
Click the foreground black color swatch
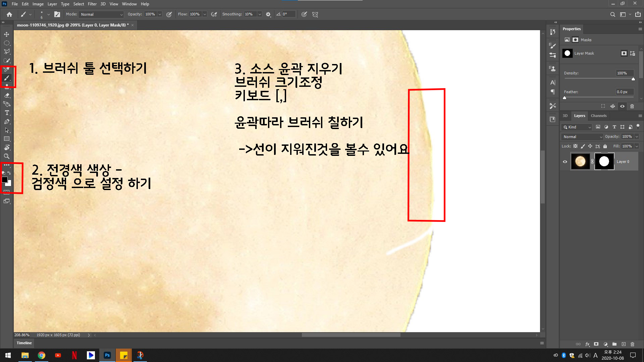coord(4,180)
